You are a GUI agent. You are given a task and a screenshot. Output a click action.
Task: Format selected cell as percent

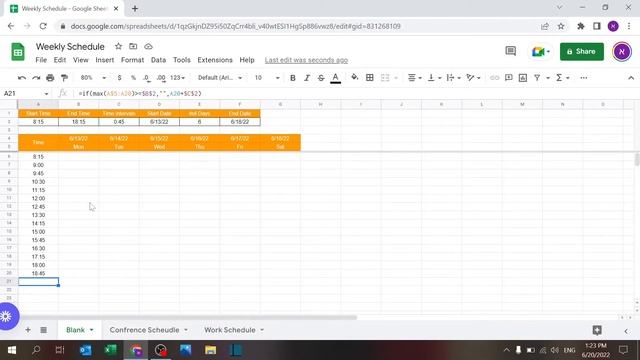133,78
